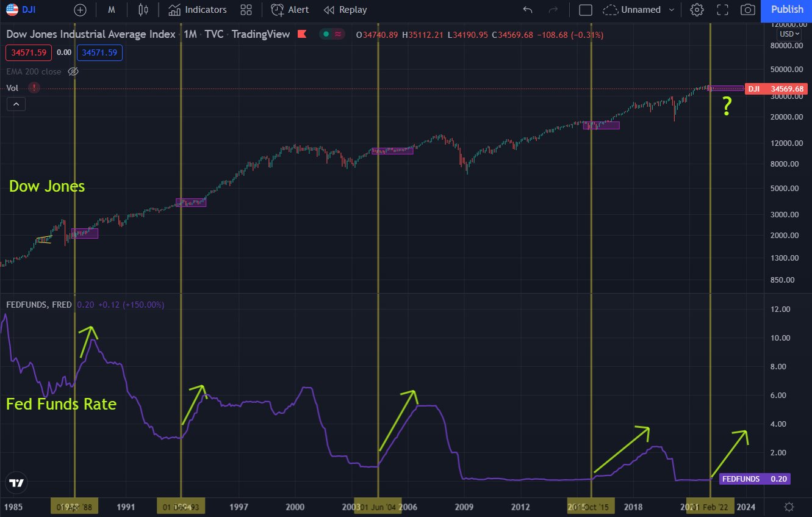Show the hidden EMA 200 indicator
Screen dimensions: 812x517
(73, 71)
